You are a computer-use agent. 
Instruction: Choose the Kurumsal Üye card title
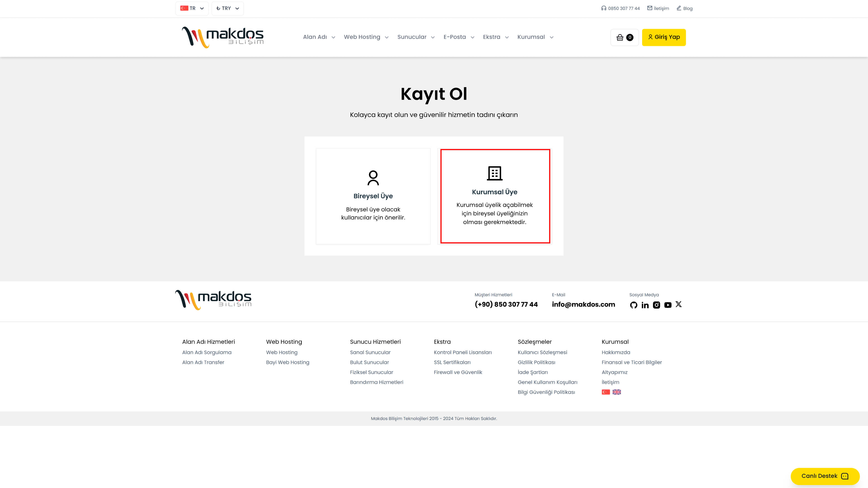(495, 192)
